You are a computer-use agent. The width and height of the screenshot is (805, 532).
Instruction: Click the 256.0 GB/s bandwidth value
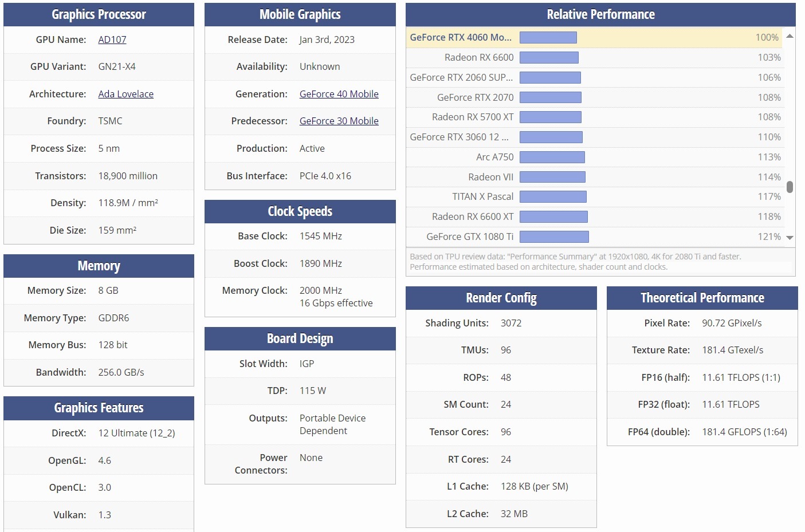121,372
